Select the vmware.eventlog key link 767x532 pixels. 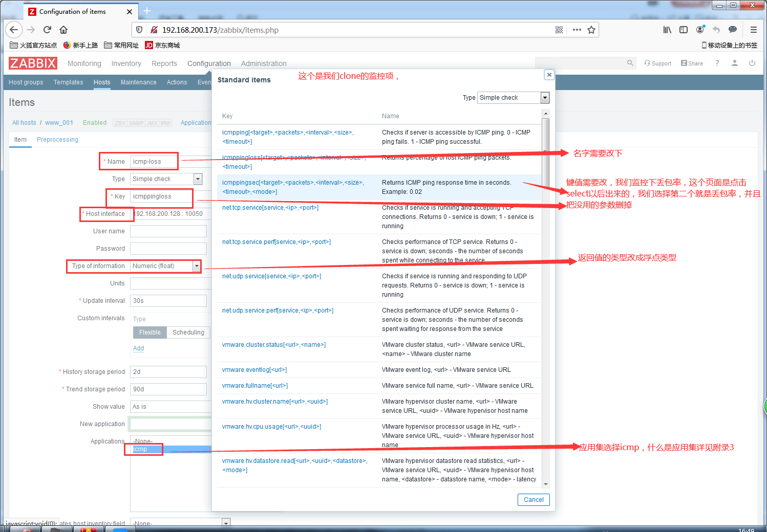pos(254,370)
